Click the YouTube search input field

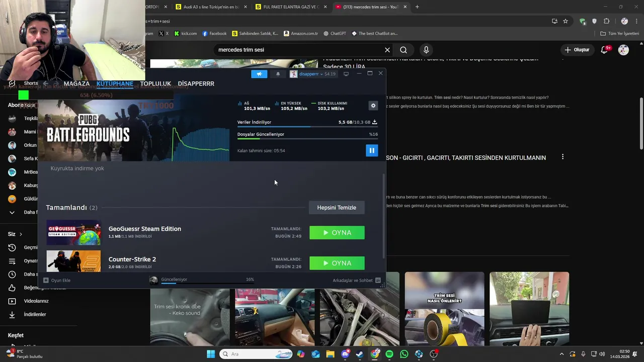click(299, 50)
